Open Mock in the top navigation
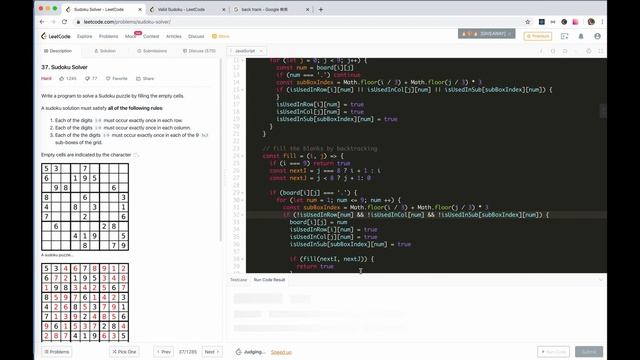 [131, 36]
